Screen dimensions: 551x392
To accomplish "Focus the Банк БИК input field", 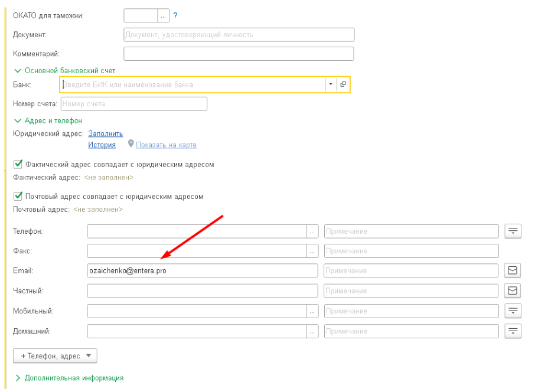I will [x=193, y=84].
